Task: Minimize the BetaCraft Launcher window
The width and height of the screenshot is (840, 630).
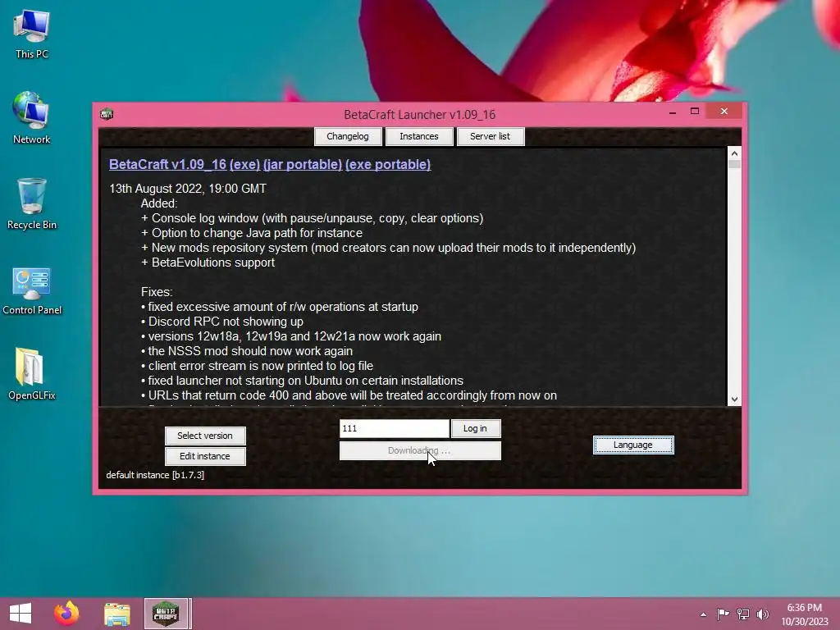Action: [x=673, y=112]
